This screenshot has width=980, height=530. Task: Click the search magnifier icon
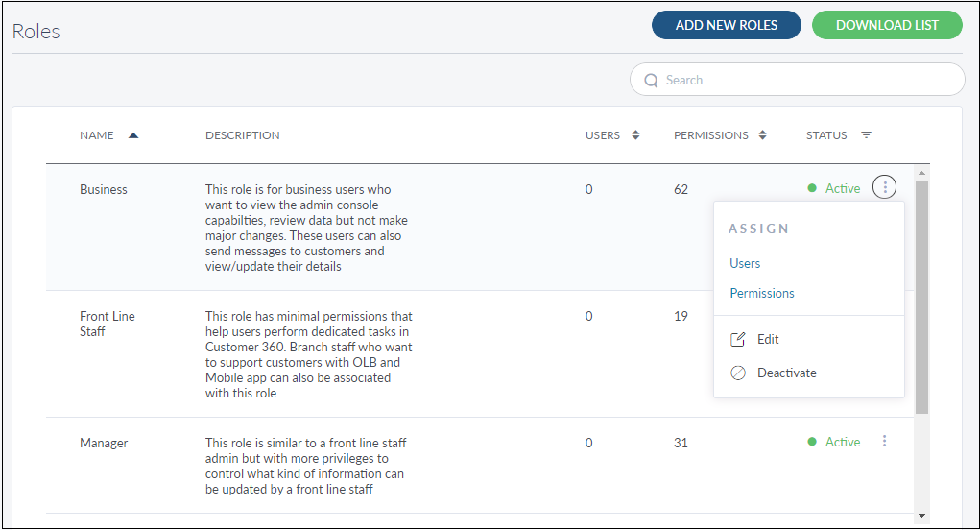pos(652,81)
